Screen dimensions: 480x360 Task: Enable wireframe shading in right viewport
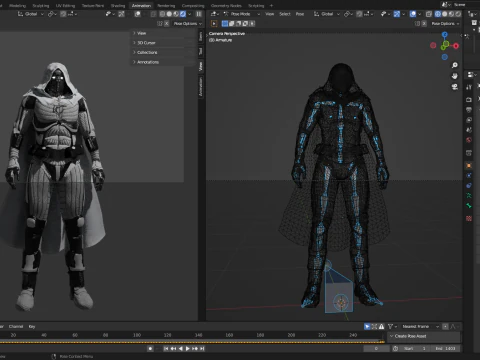(438, 14)
